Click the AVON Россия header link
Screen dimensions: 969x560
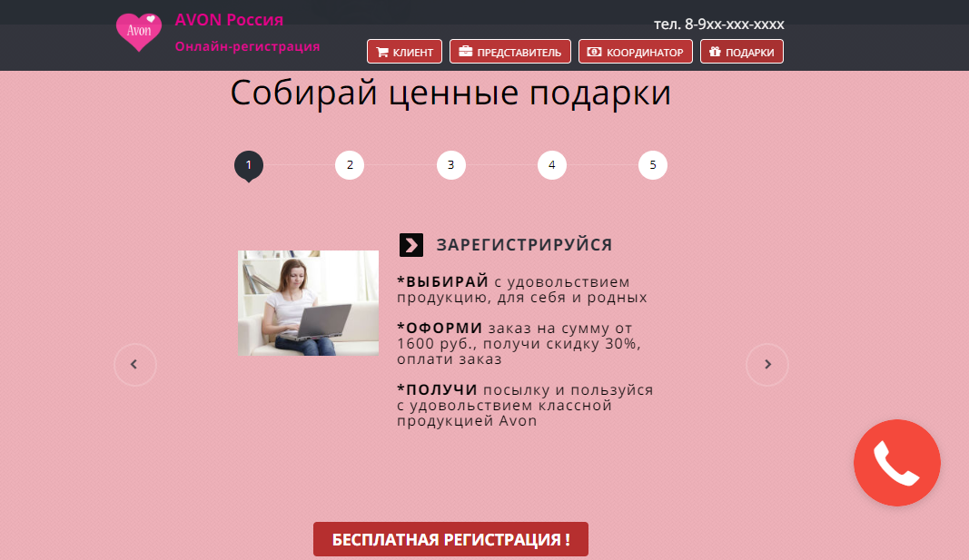click(228, 20)
